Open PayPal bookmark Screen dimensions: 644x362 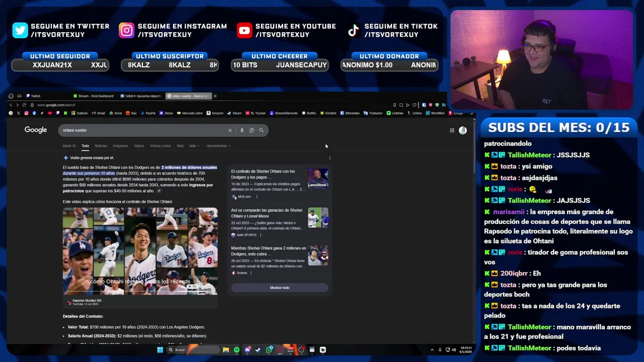click(x=148, y=113)
